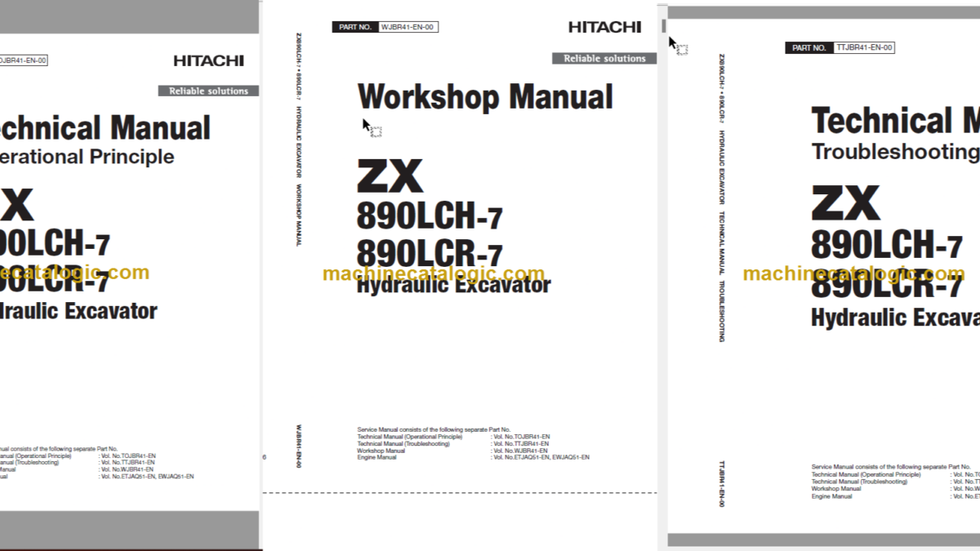Click 'Hydraulic Excavator' on the Workshop Manual page
This screenshot has width=980, height=551.
(454, 286)
